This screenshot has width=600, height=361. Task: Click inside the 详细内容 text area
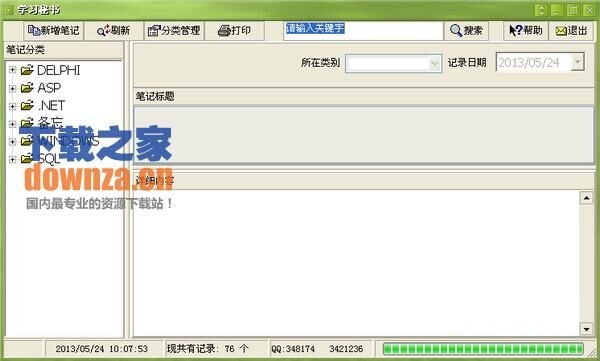pyautogui.click(x=356, y=263)
